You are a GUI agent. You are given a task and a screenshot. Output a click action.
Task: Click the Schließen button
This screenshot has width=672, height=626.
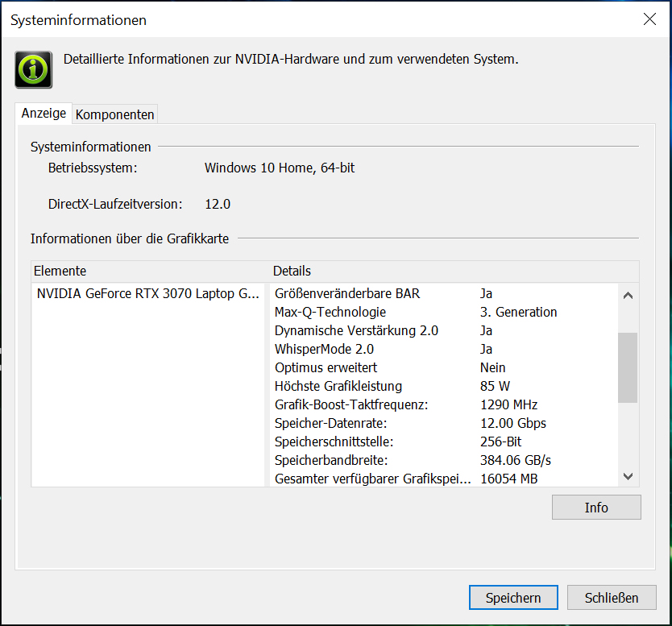(611, 598)
